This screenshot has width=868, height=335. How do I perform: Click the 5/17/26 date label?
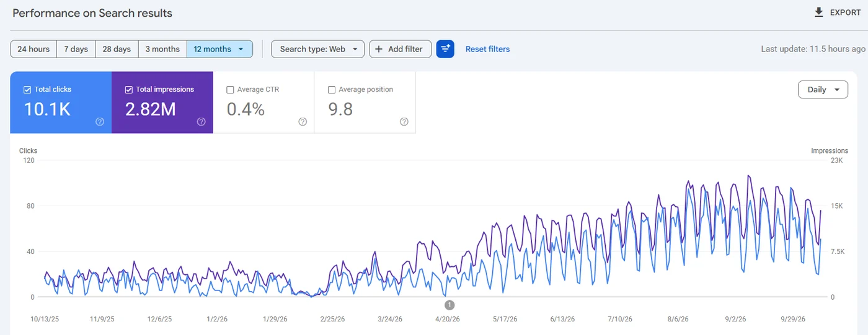(505, 320)
